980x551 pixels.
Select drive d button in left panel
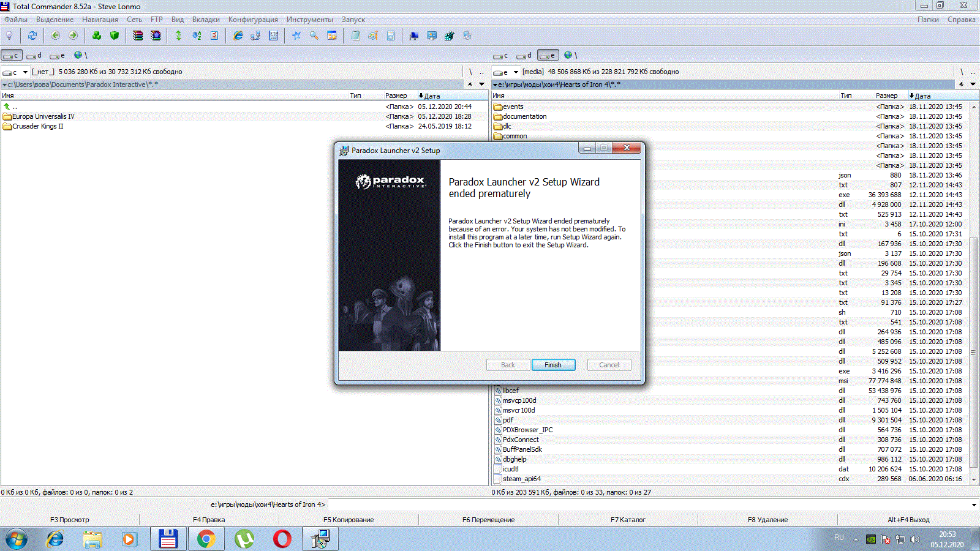(x=34, y=55)
